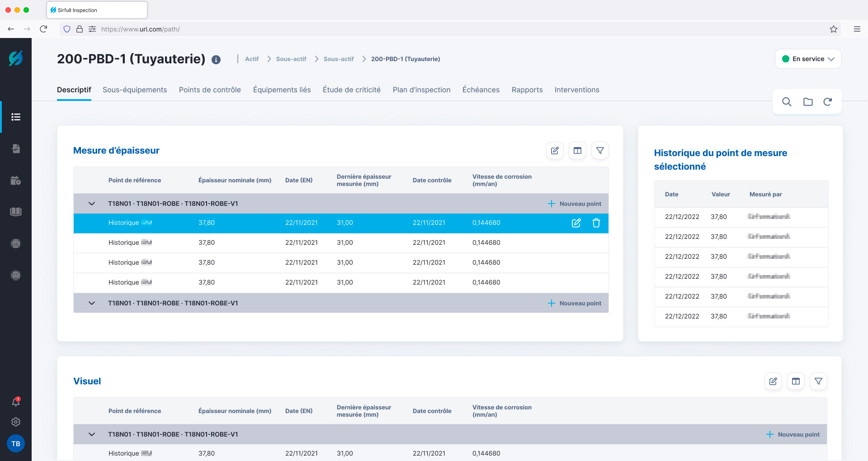Select the Sirfull Inspection browser tab
Screen dimensions: 868x461
[97, 10]
